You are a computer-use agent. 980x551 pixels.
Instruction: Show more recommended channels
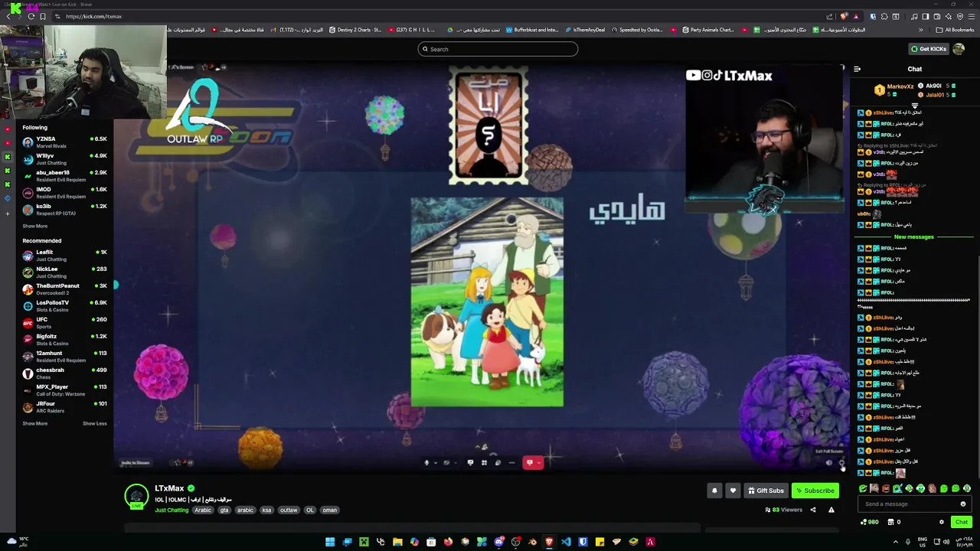(x=35, y=423)
